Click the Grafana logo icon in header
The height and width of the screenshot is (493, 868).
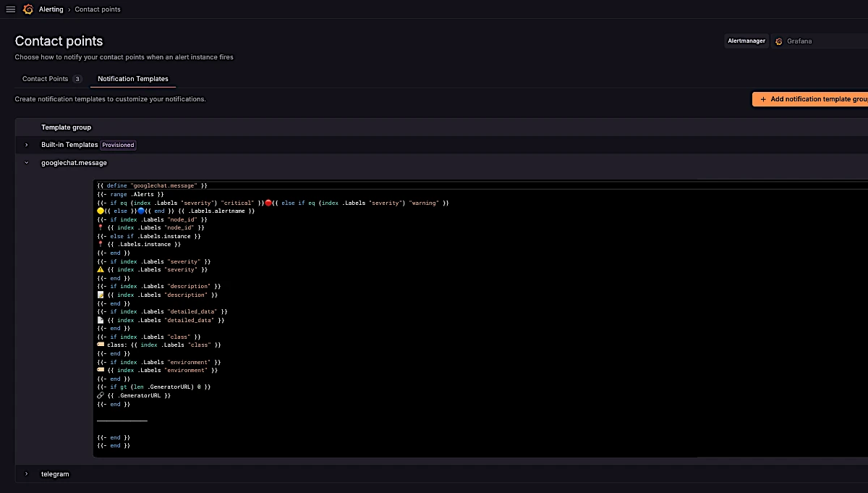pyautogui.click(x=28, y=9)
